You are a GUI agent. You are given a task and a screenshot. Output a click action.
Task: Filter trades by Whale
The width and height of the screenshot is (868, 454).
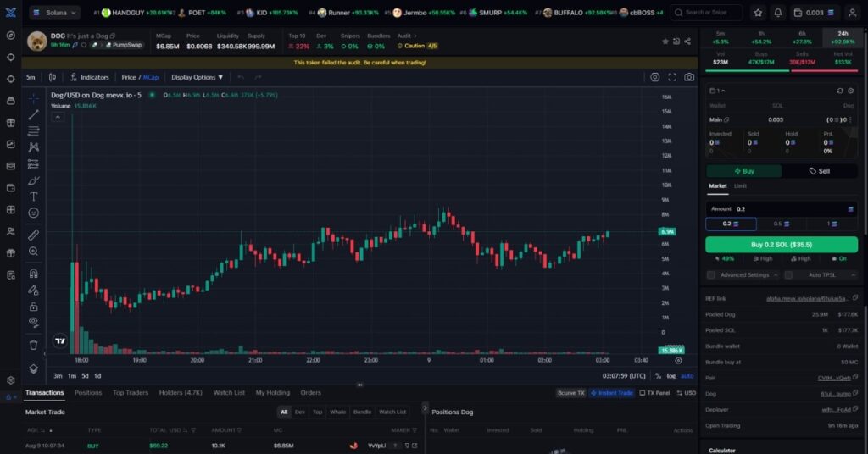[x=337, y=412]
